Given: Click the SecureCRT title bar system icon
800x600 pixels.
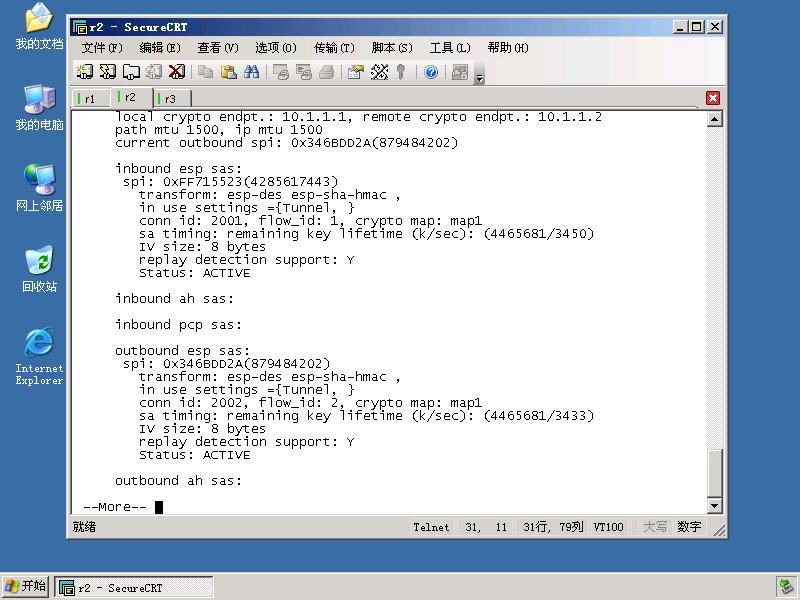Looking at the screenshot, I should [x=80, y=27].
